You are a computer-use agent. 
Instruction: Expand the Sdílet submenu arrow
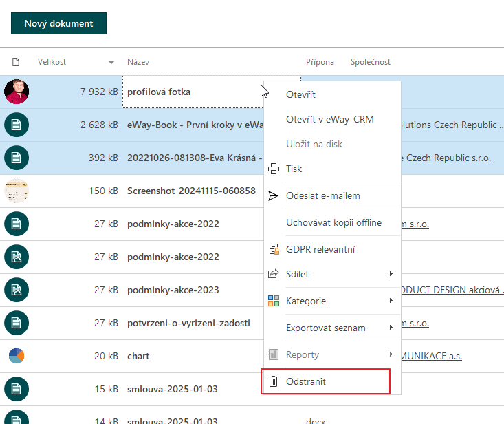(391, 274)
